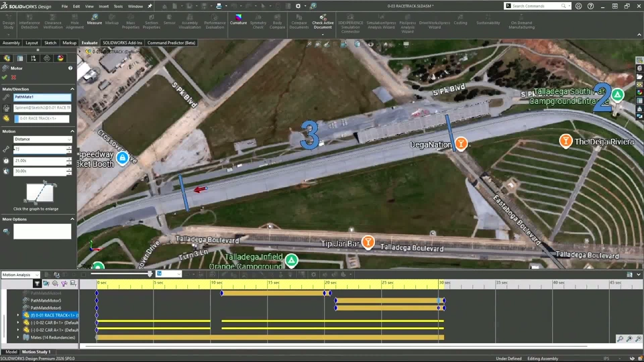This screenshot has width=644, height=362.
Task: Cancel Motor with red X
Action: click(13, 77)
